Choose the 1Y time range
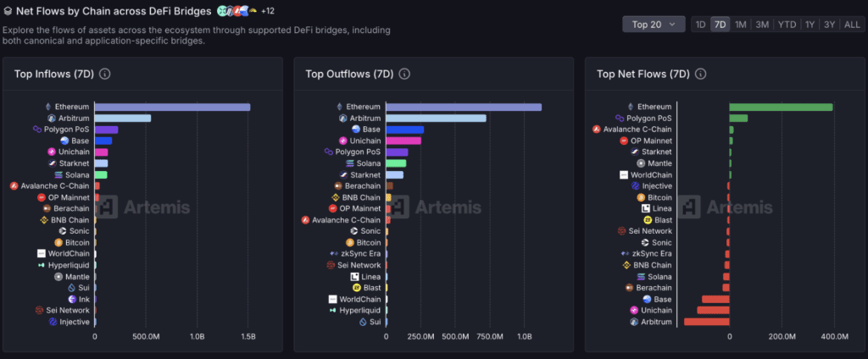This screenshot has height=359, width=868. tap(810, 25)
